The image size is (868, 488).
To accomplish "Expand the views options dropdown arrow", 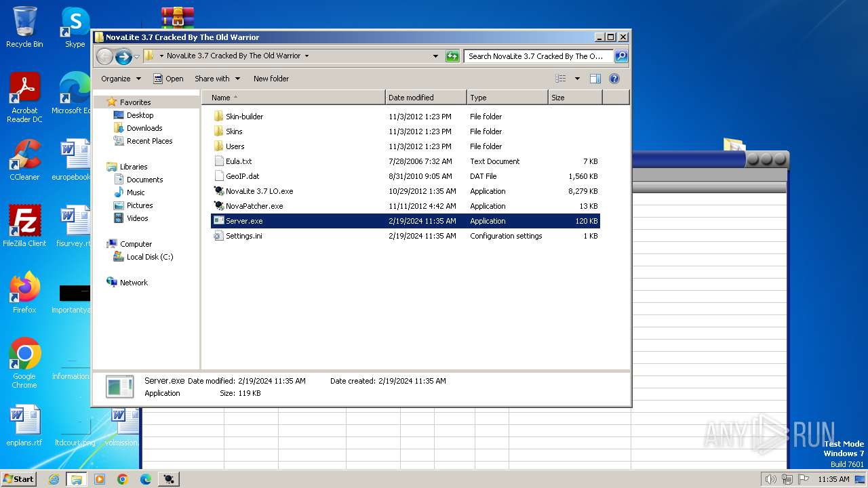I will [577, 79].
